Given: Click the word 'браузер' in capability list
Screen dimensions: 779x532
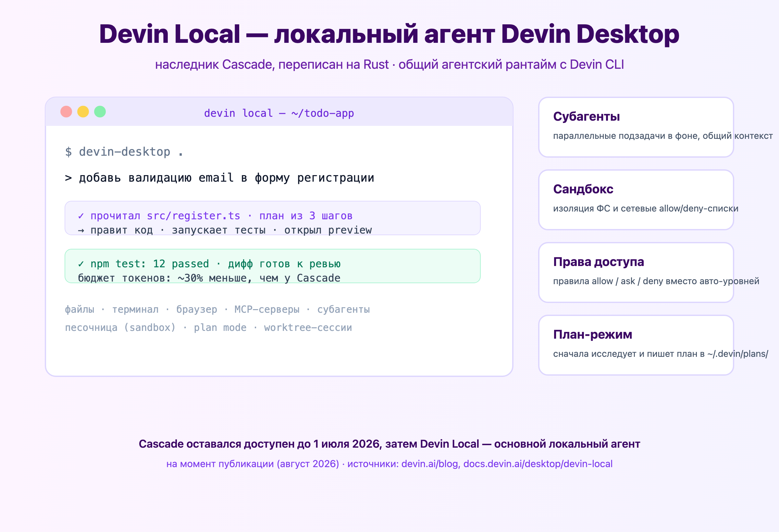Looking at the screenshot, I should tap(197, 309).
